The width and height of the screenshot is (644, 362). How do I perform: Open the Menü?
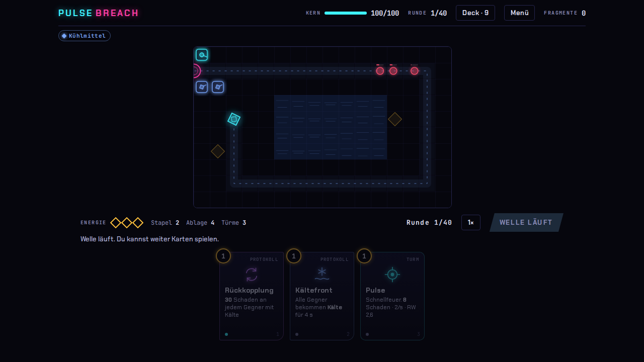(519, 13)
